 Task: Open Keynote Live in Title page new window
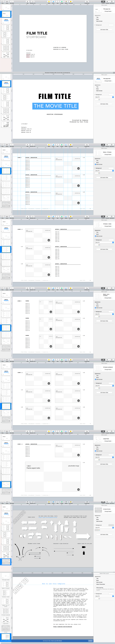pyautogui.click(x=33, y=1)
